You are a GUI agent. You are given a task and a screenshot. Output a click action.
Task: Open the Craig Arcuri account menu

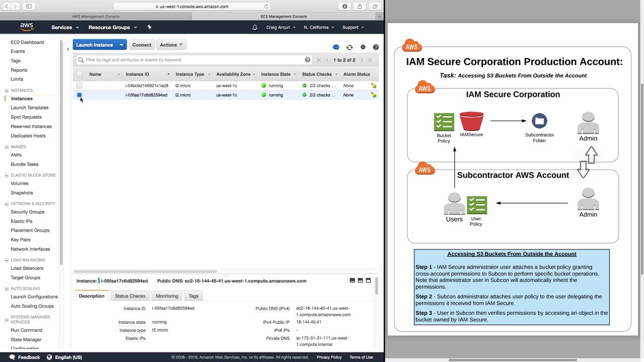(281, 27)
